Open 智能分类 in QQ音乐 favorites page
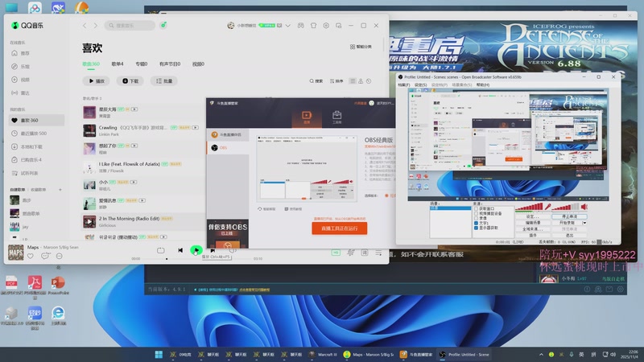This screenshot has height=362, width=644. [x=361, y=47]
